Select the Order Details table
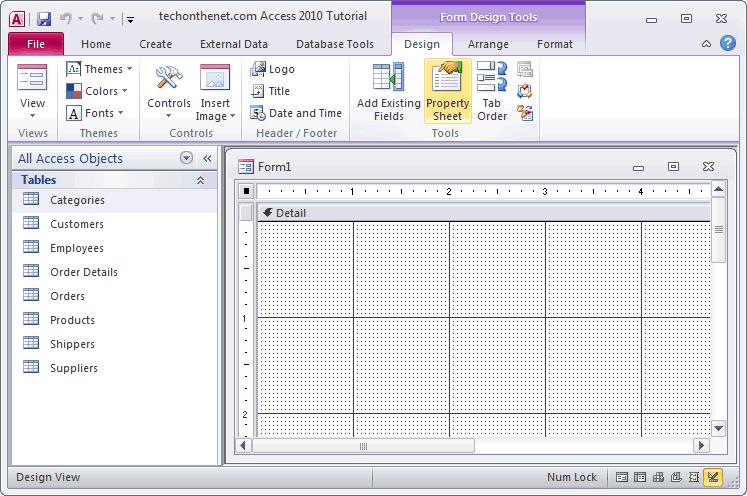Screen dimensions: 747x496 [x=114, y=272]
